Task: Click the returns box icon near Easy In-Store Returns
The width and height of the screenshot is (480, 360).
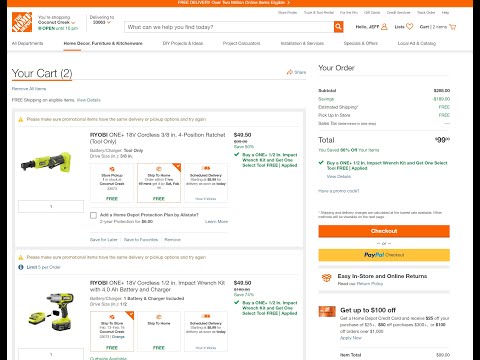Action: coord(327,278)
